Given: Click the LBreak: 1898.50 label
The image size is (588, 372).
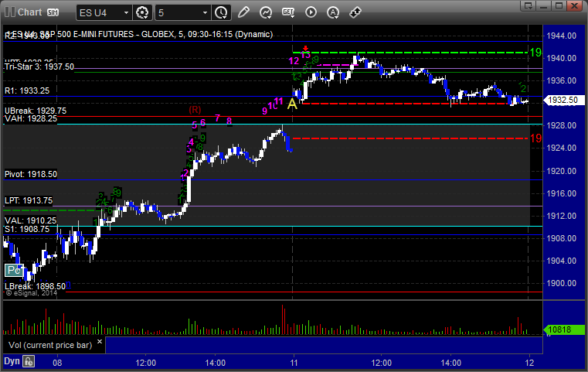Looking at the screenshot, I should coord(36,286).
